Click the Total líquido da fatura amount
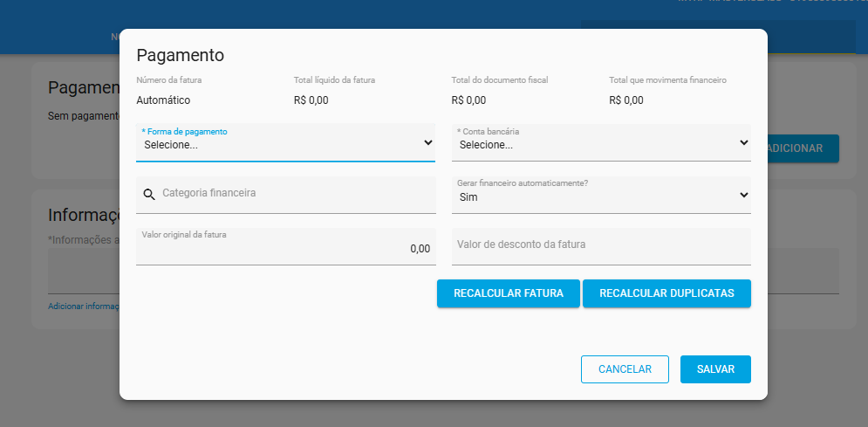The image size is (868, 427). tap(311, 100)
